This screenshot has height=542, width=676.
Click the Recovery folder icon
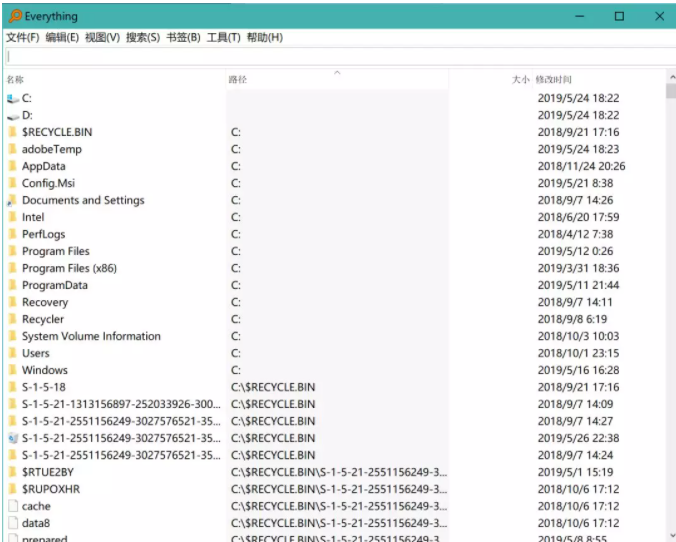(x=13, y=302)
